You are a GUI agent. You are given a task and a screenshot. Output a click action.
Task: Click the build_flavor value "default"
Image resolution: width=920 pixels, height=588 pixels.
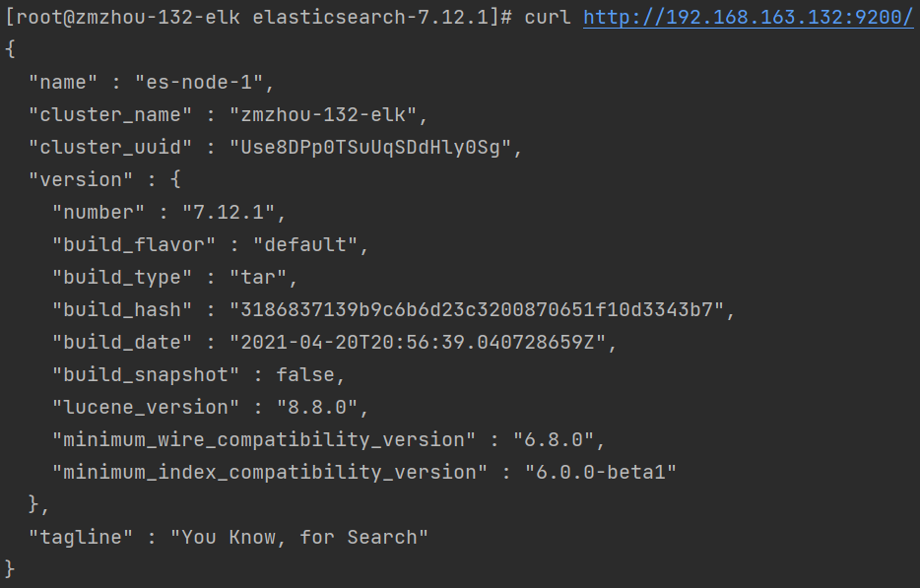point(305,244)
